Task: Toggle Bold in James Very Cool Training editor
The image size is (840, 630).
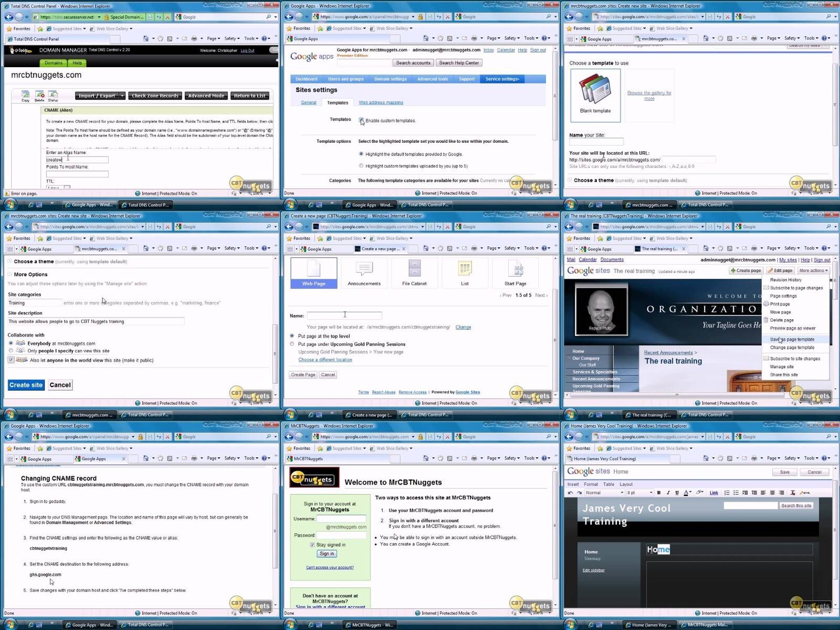Action: [659, 492]
